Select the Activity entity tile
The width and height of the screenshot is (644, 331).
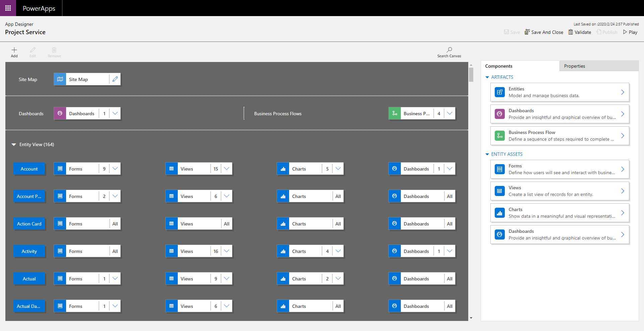tap(29, 251)
